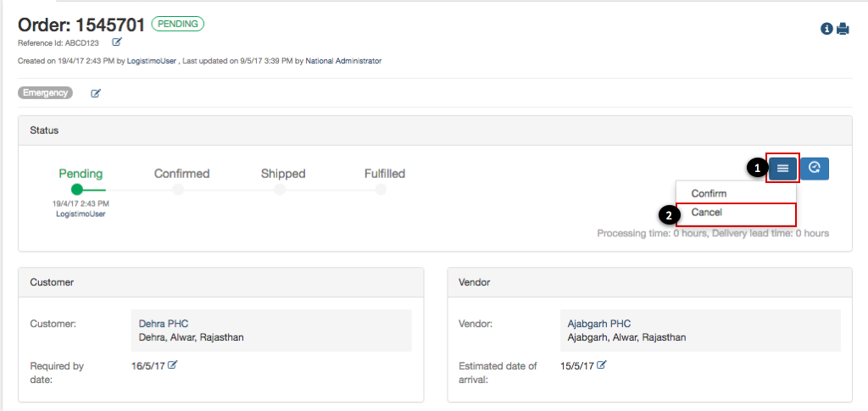Viewport: 868px width, 411px height.
Task: Edit the Emergency tag pencil icon
Action: point(96,93)
